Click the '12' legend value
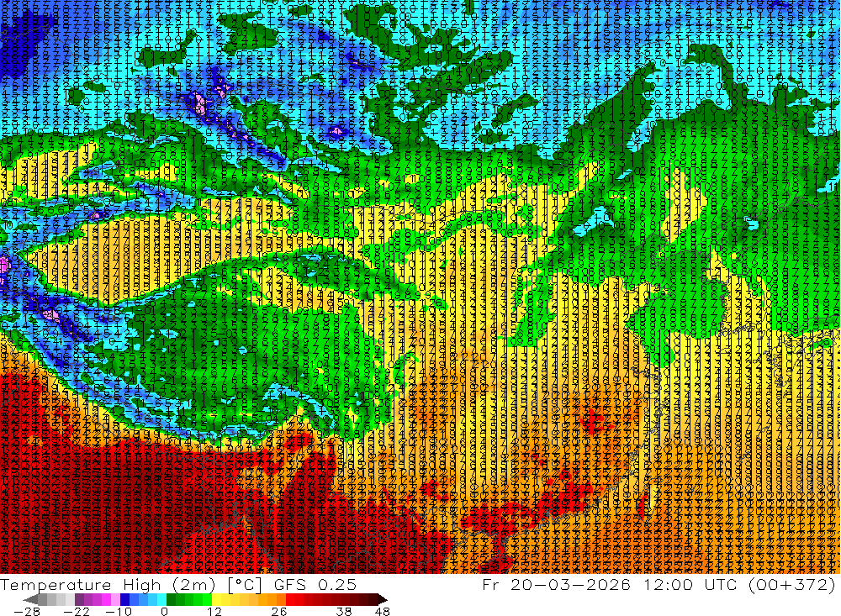 pyautogui.click(x=214, y=612)
